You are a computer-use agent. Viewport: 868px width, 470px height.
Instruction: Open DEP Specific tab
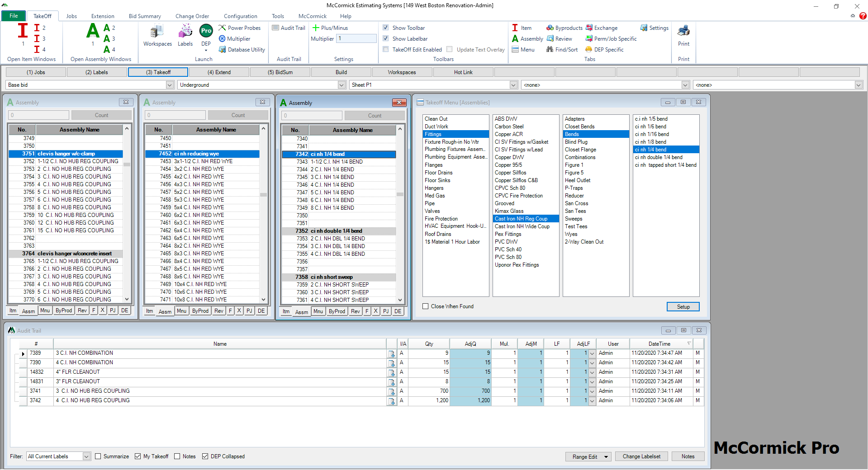coord(605,49)
